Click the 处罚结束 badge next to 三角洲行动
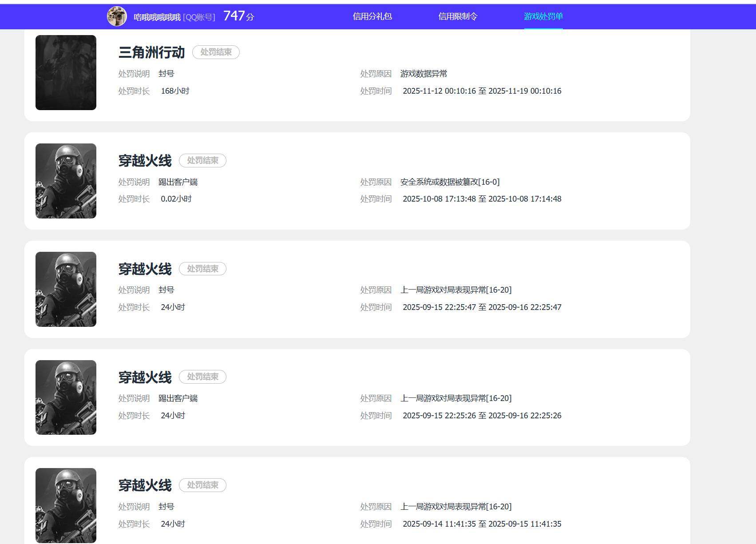The image size is (756, 544). pyautogui.click(x=216, y=52)
